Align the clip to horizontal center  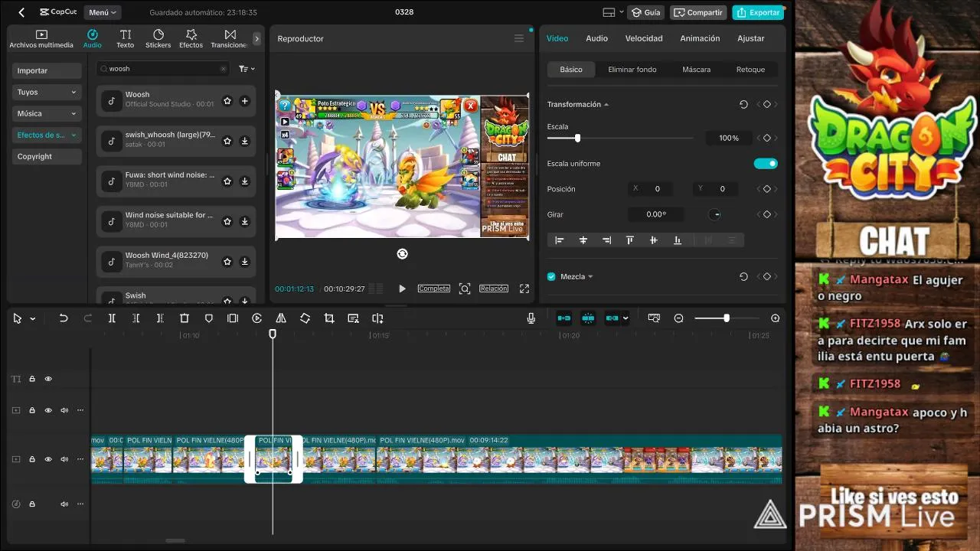(x=583, y=240)
